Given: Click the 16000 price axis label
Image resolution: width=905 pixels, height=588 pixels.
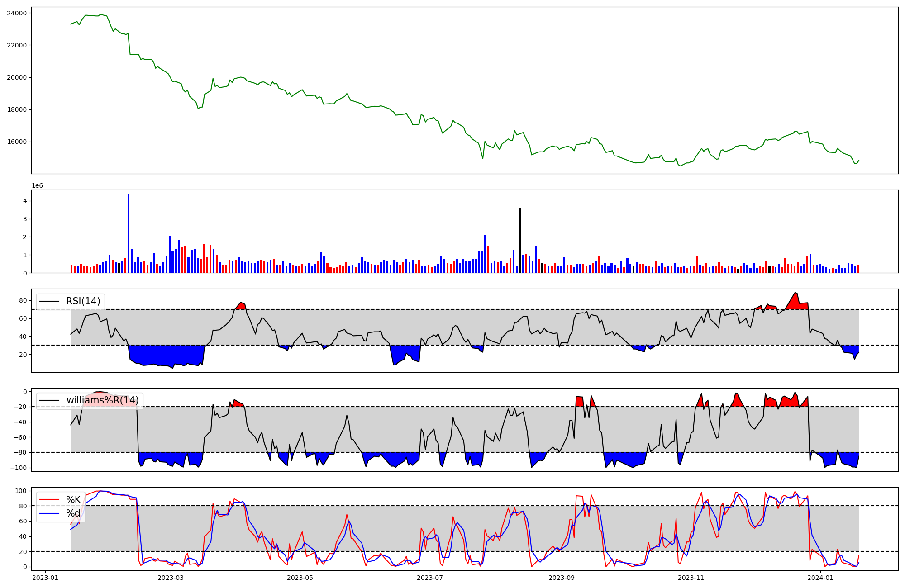Looking at the screenshot, I should 17,142.
